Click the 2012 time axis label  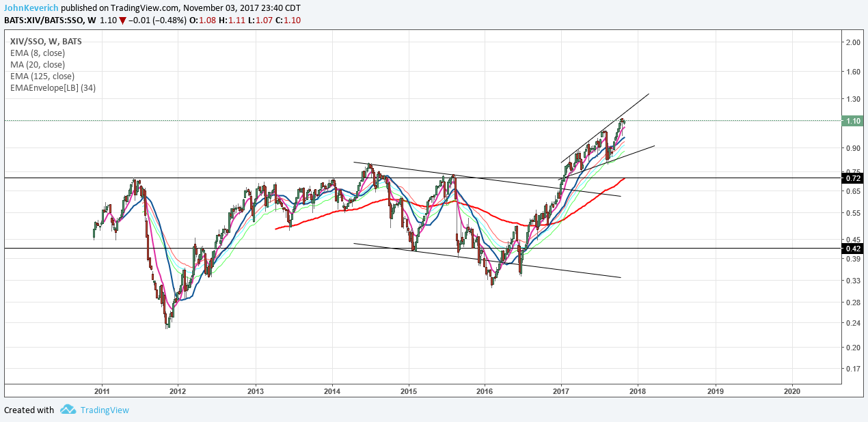click(178, 391)
